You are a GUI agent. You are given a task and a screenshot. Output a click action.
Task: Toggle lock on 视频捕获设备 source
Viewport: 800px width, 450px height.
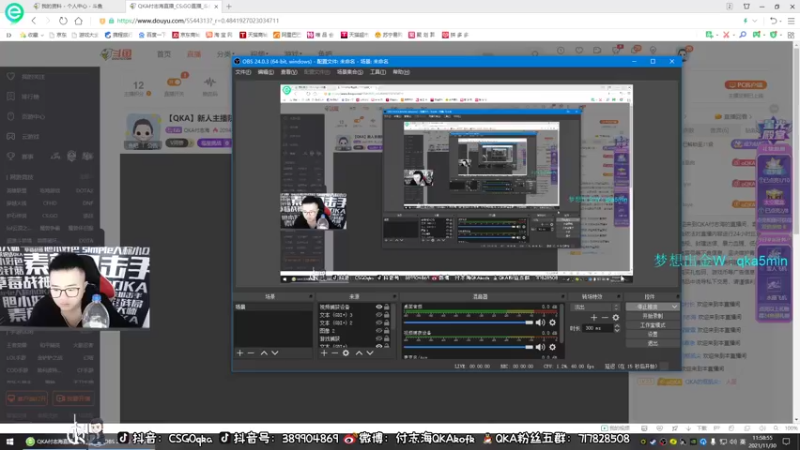click(387, 307)
